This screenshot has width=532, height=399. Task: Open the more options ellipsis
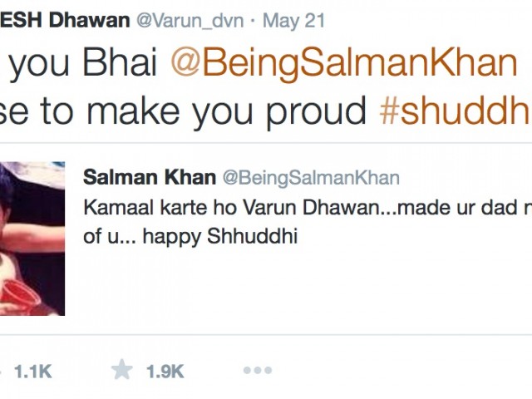(x=257, y=370)
